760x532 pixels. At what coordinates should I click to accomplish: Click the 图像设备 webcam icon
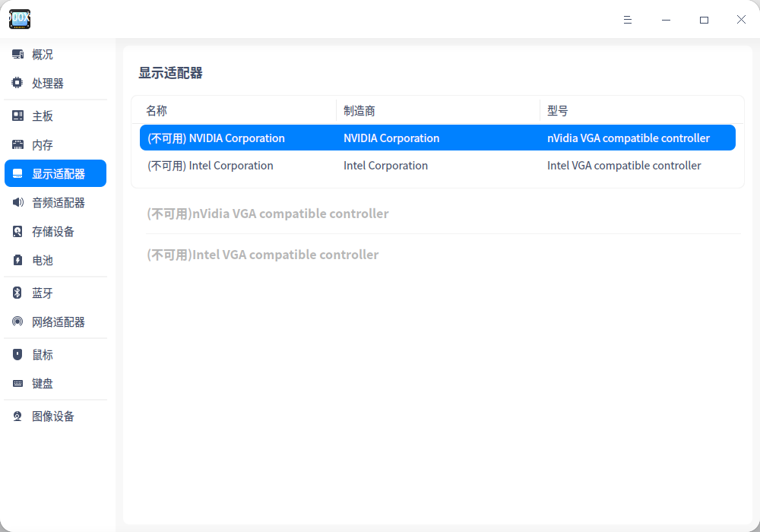pos(17,416)
